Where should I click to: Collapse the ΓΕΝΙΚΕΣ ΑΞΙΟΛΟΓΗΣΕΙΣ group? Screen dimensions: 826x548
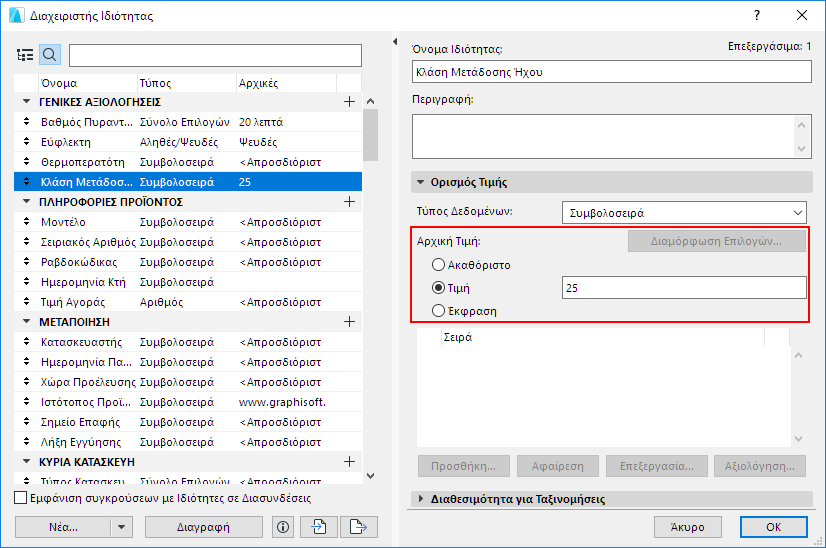[26, 101]
